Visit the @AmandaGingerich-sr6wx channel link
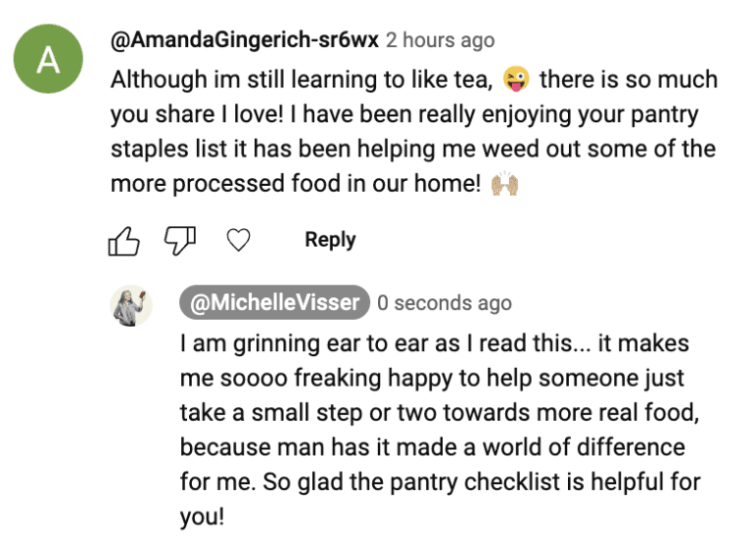 click(x=244, y=41)
